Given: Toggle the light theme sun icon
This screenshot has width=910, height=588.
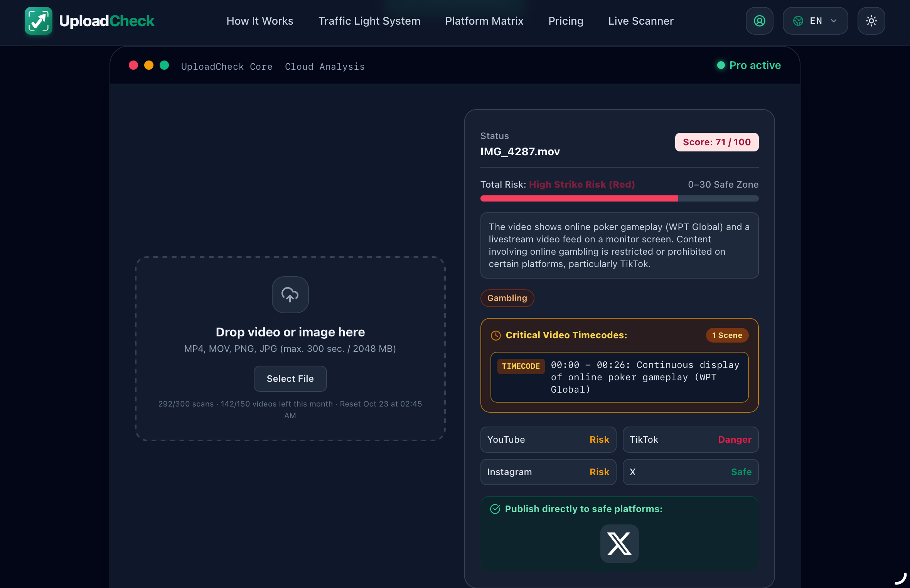Looking at the screenshot, I should tap(871, 21).
